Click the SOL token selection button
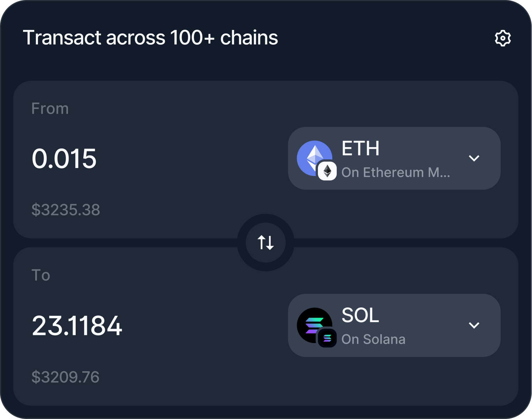 (x=394, y=325)
